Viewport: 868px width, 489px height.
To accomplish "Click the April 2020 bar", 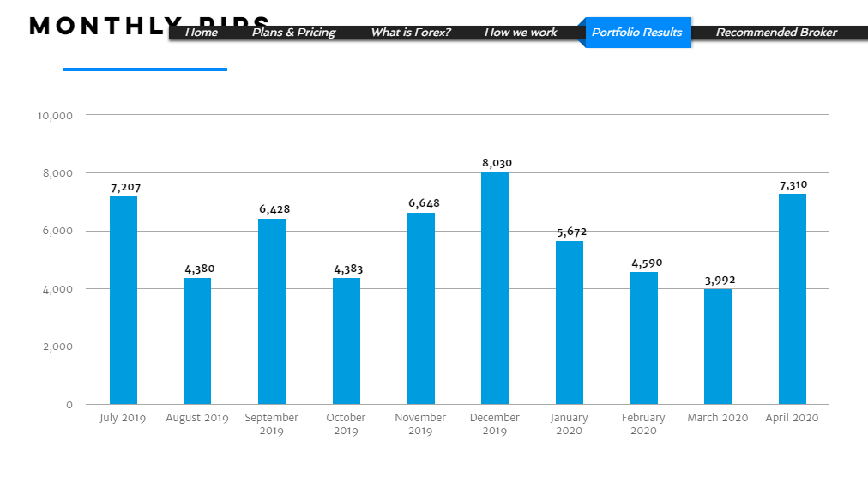I will click(793, 299).
